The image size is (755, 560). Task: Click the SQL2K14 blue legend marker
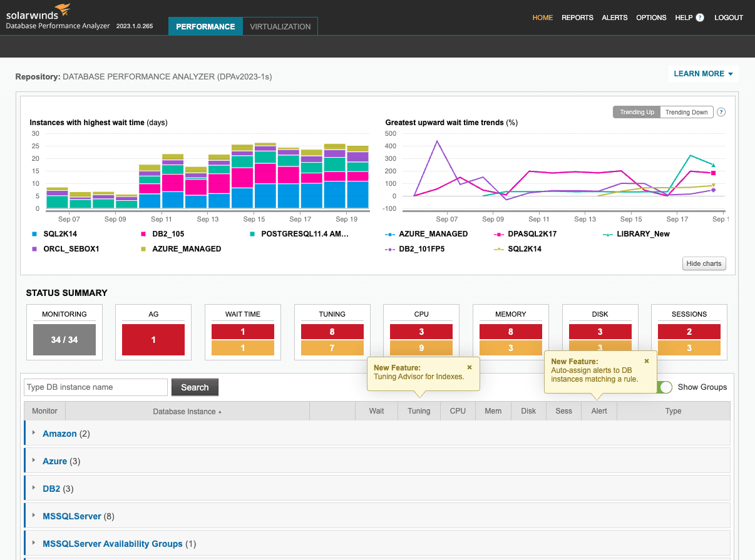(x=34, y=234)
